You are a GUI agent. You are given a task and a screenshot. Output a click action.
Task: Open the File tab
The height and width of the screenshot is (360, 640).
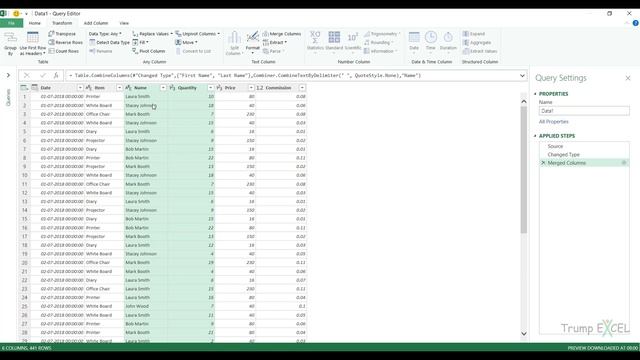click(11, 23)
